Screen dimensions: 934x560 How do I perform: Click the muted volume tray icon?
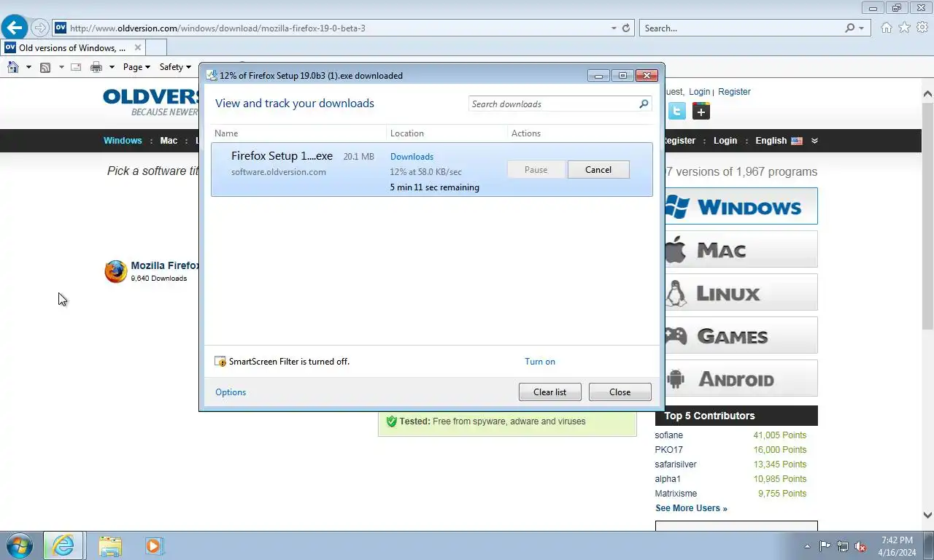click(860, 545)
